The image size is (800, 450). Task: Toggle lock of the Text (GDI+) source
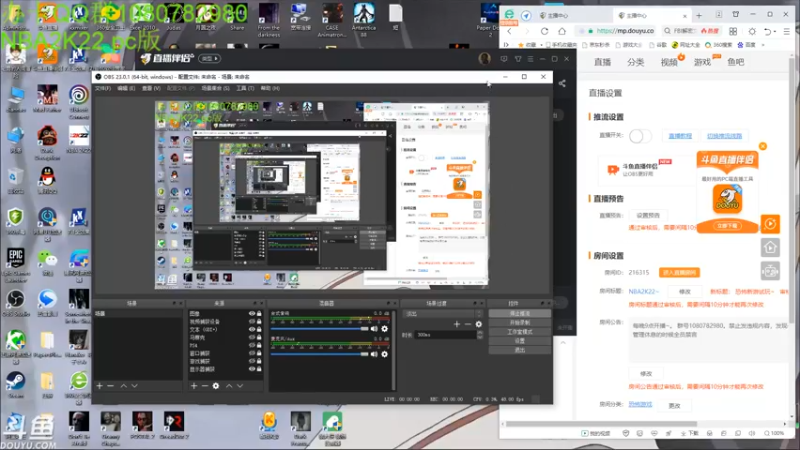coord(259,330)
